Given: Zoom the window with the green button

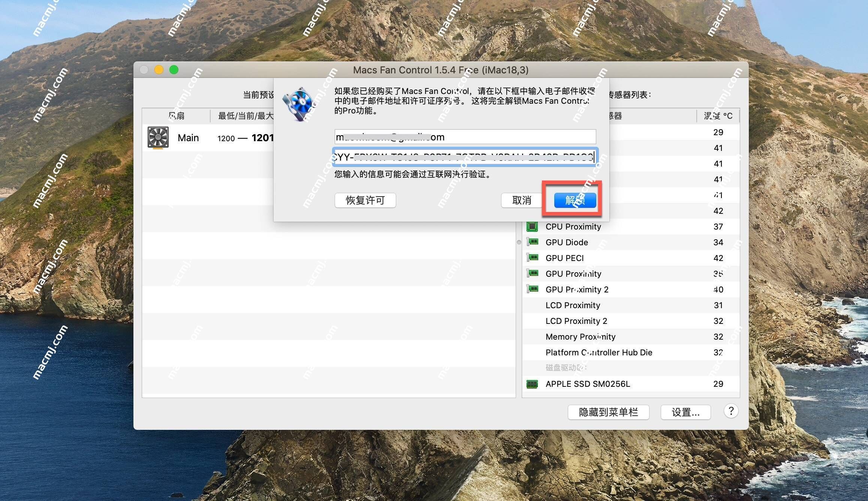Looking at the screenshot, I should coord(174,70).
